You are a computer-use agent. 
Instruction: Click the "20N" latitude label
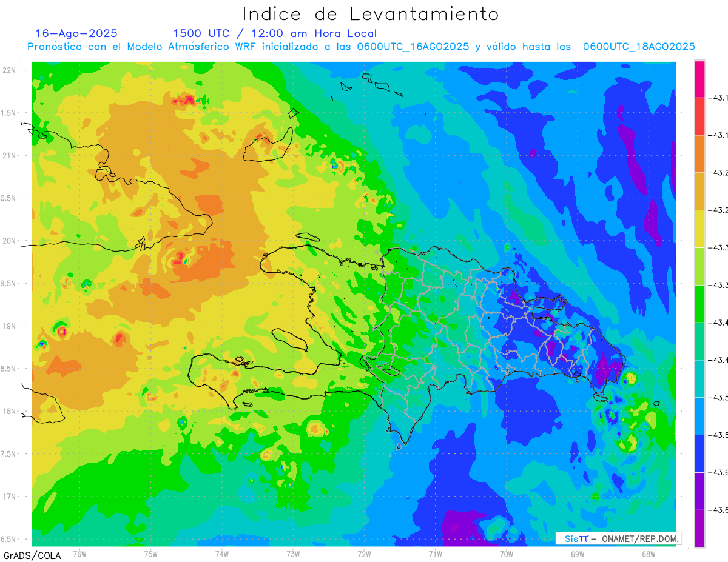(x=10, y=241)
